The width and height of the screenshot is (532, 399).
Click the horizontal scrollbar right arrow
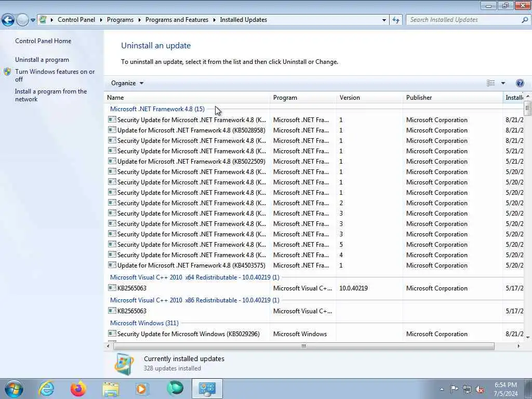[x=518, y=346]
